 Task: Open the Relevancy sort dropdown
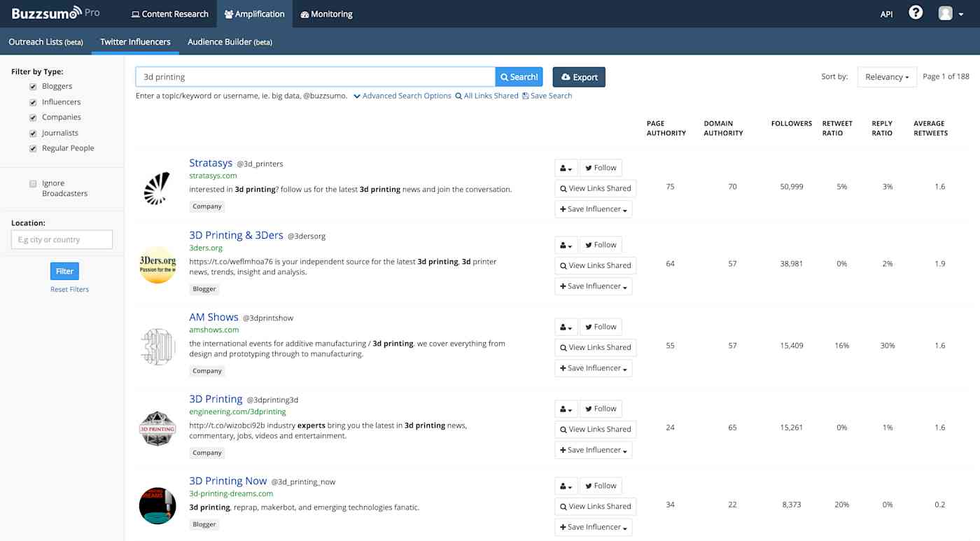point(886,76)
